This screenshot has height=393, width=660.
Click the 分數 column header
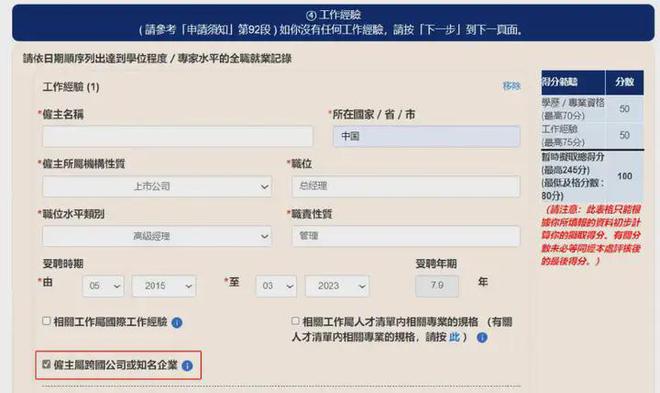click(x=624, y=82)
